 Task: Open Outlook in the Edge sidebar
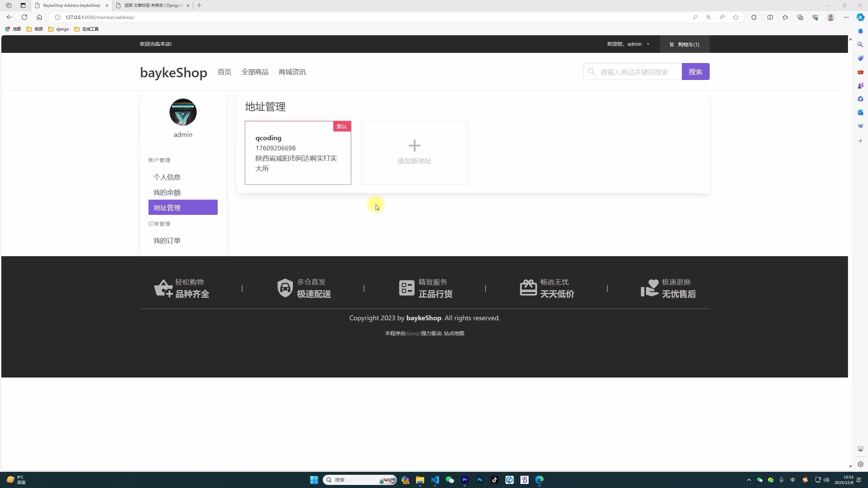[860, 113]
